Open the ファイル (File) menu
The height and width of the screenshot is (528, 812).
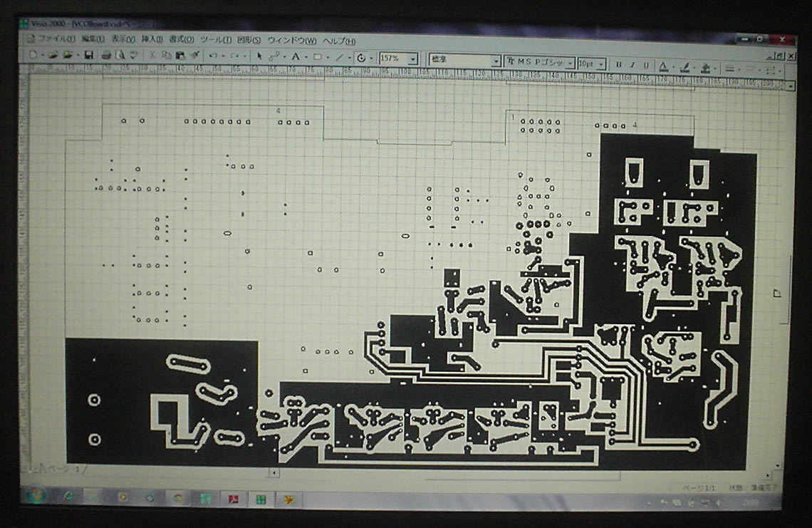(x=56, y=38)
